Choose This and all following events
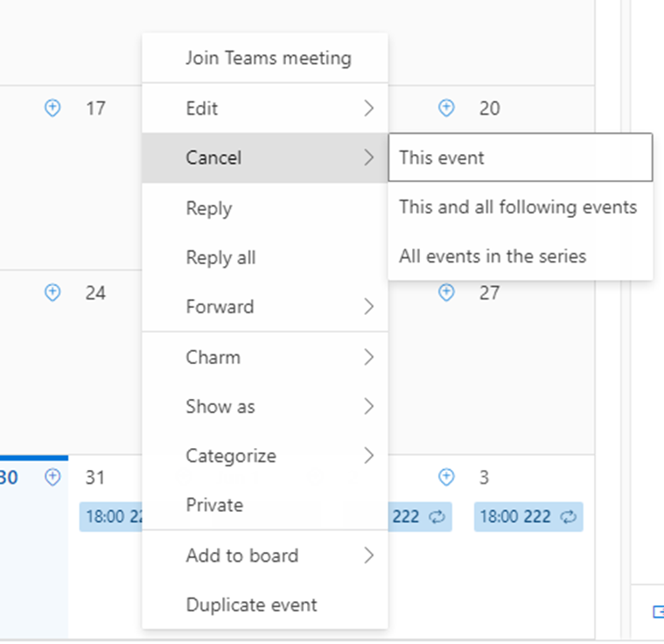The image size is (664, 644). (518, 207)
